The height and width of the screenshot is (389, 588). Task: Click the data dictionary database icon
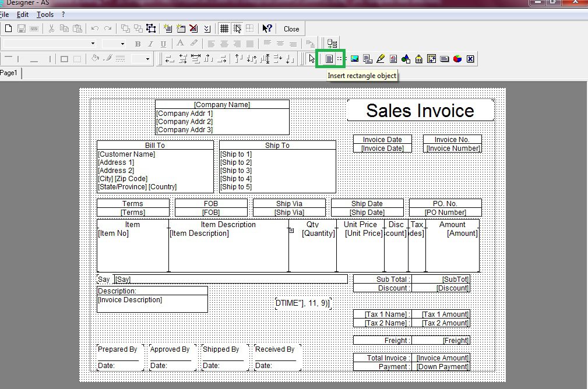pyautogui.click(x=332, y=44)
